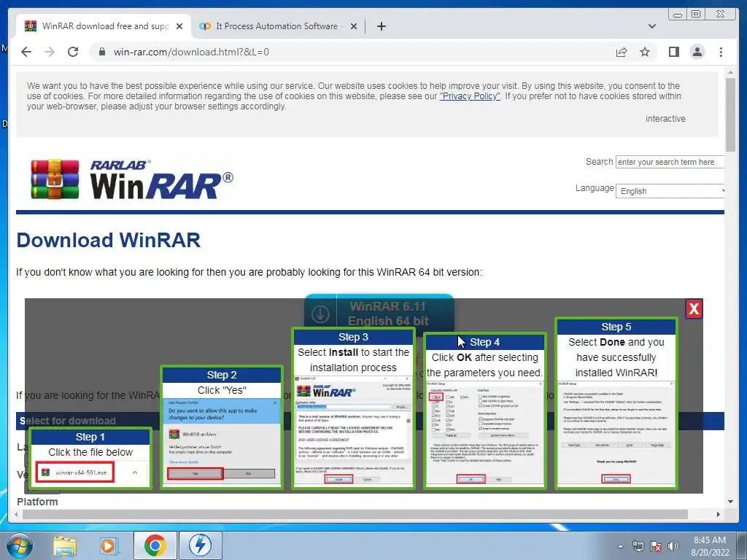Click the Step 4 Click OK thumbnail
Image resolution: width=747 pixels, height=560 pixels.
(484, 411)
